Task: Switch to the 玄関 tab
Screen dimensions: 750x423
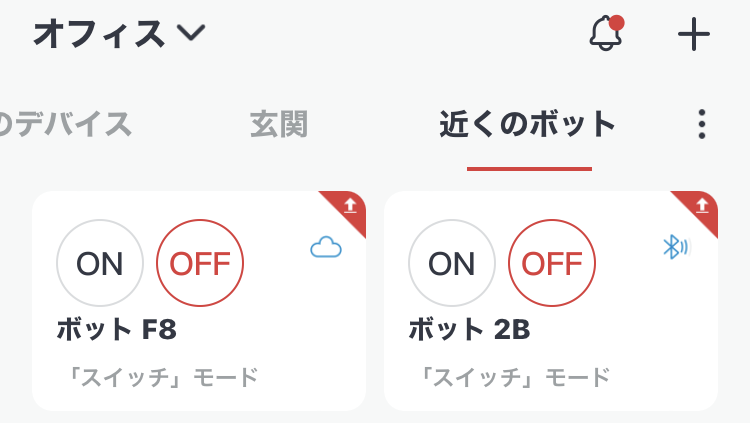Action: coord(278,125)
